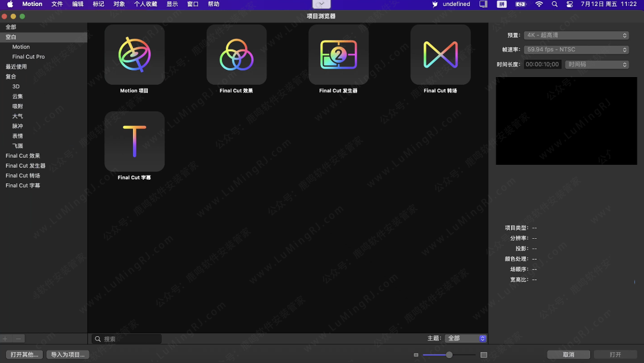Click the 搜索 search field

[131, 339]
